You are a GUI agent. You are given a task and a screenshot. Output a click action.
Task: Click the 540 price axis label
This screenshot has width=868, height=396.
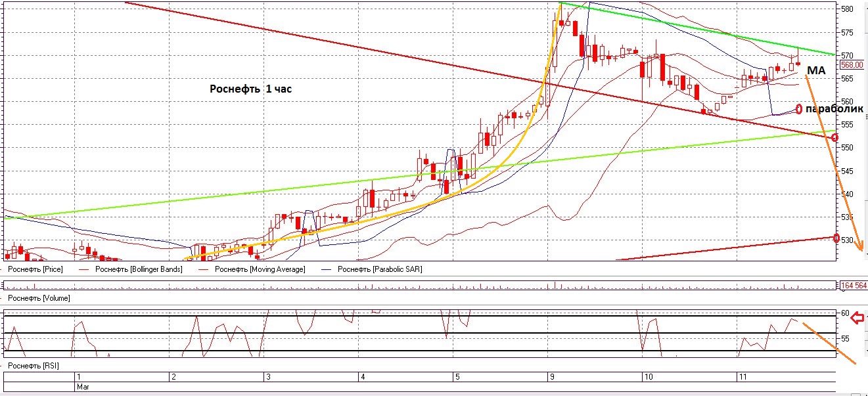point(847,194)
